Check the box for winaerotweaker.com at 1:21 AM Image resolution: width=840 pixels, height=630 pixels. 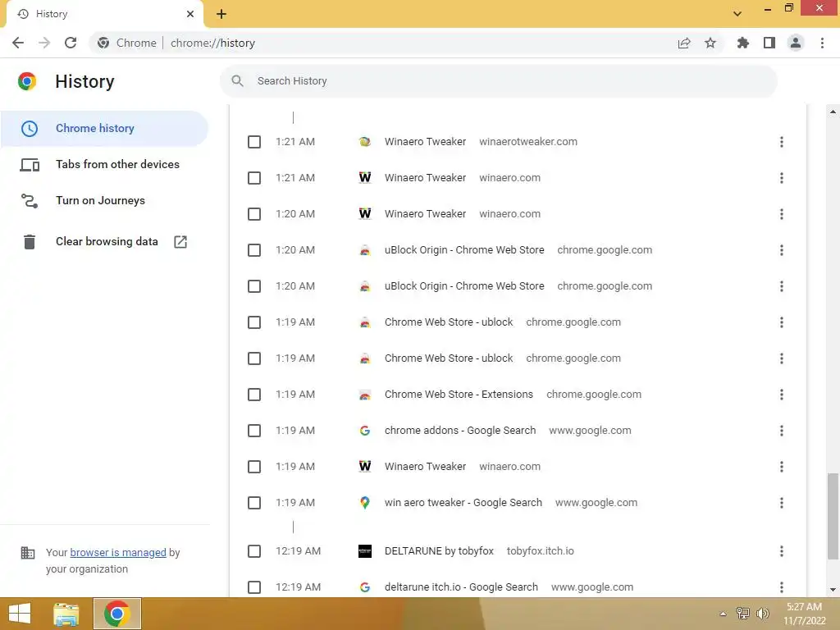[254, 142]
